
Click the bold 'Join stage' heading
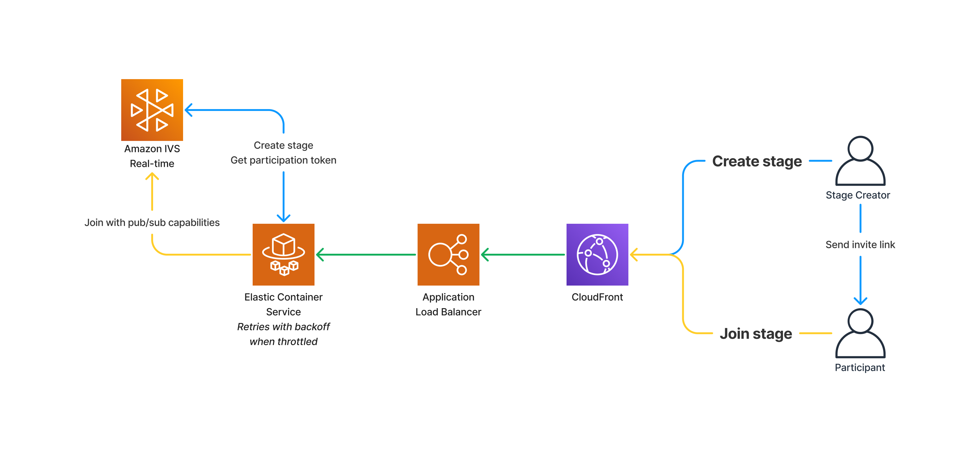[755, 333]
